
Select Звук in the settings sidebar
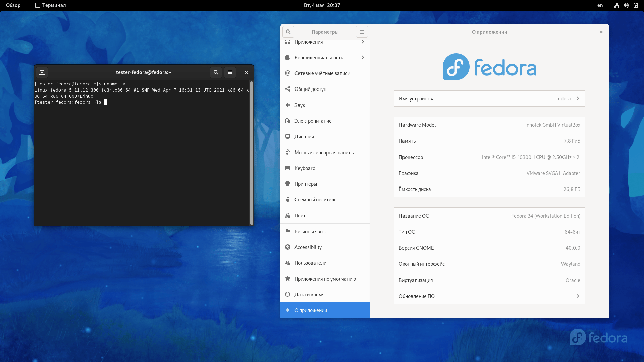(x=300, y=105)
